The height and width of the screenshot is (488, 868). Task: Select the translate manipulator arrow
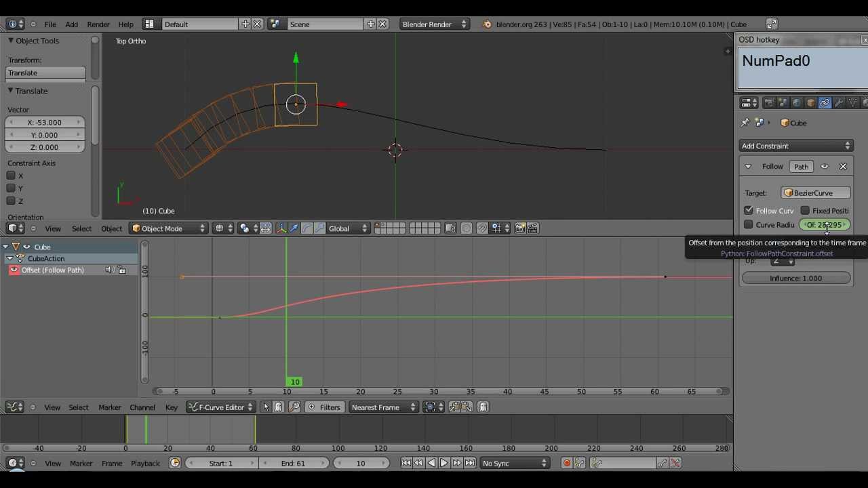pos(294,228)
